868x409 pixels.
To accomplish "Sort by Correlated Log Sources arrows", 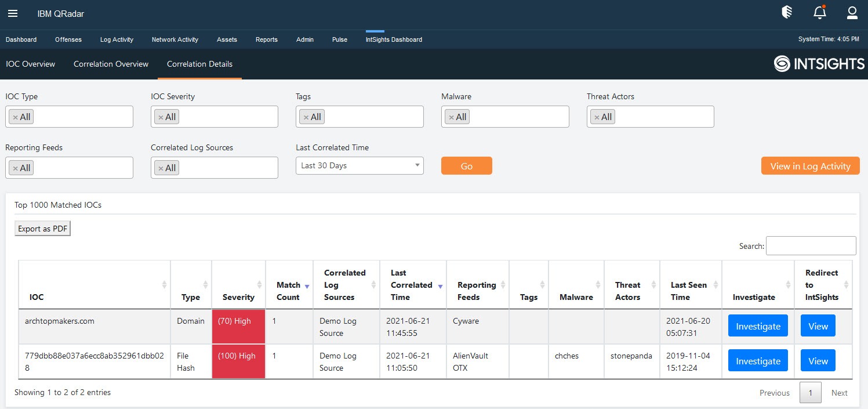I will click(373, 285).
